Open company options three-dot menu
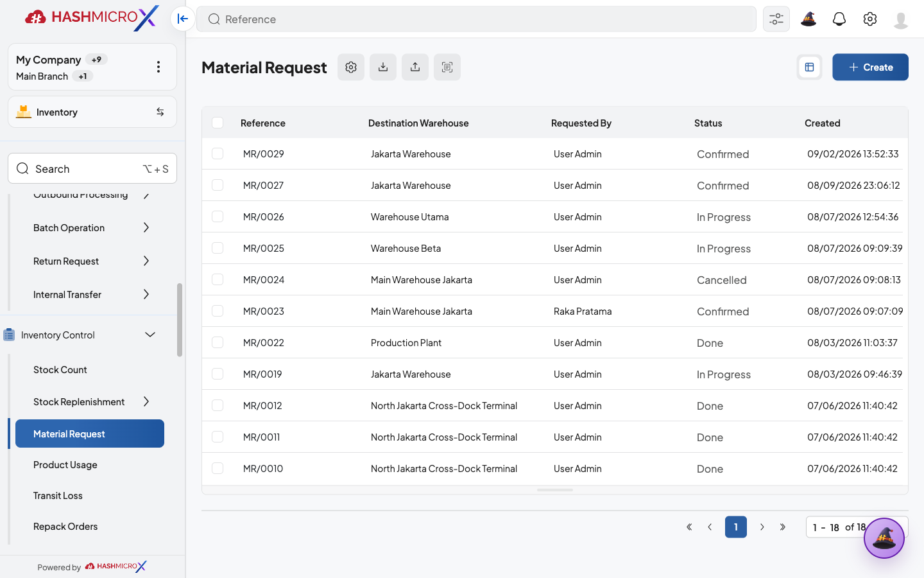 (x=158, y=67)
